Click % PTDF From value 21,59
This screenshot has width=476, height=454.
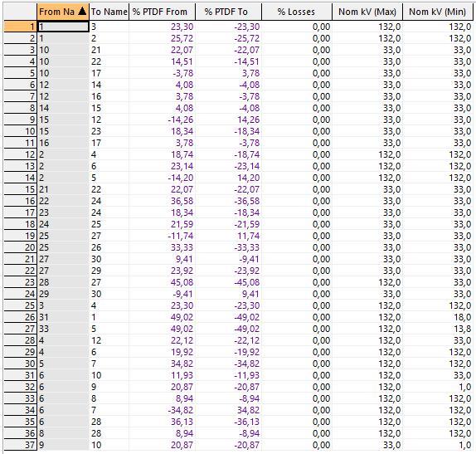(182, 224)
